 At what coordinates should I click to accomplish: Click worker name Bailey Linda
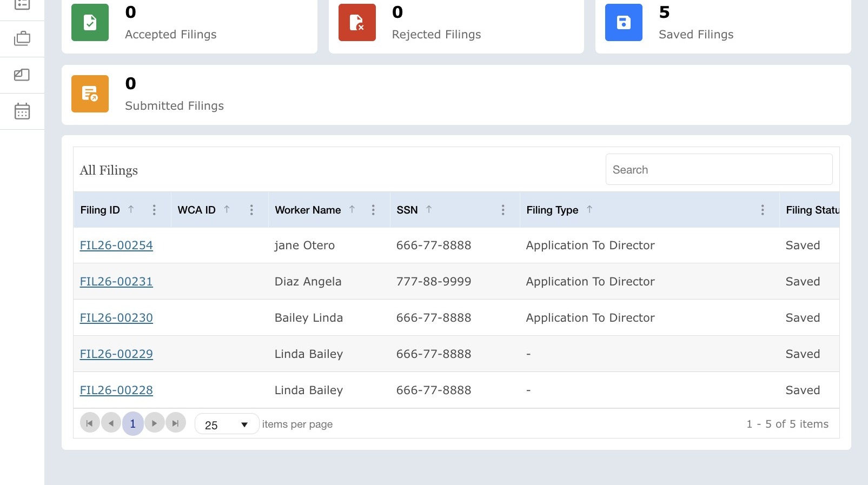pyautogui.click(x=309, y=318)
